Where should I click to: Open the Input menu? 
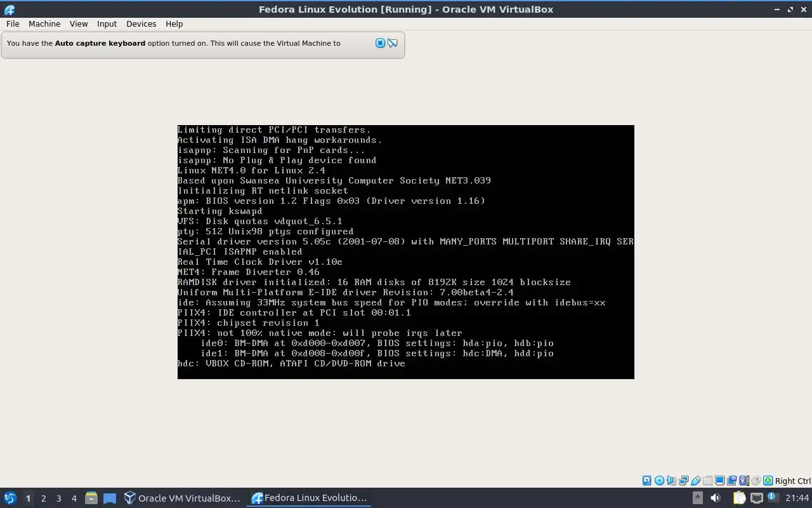tap(107, 23)
